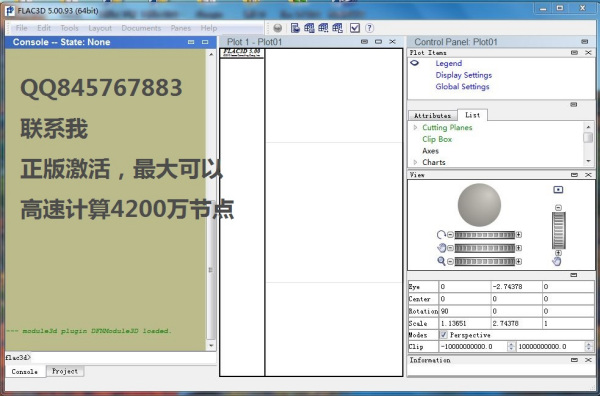The height and width of the screenshot is (396, 600).
Task: Toggle Legend visibility eye icon
Action: click(414, 63)
